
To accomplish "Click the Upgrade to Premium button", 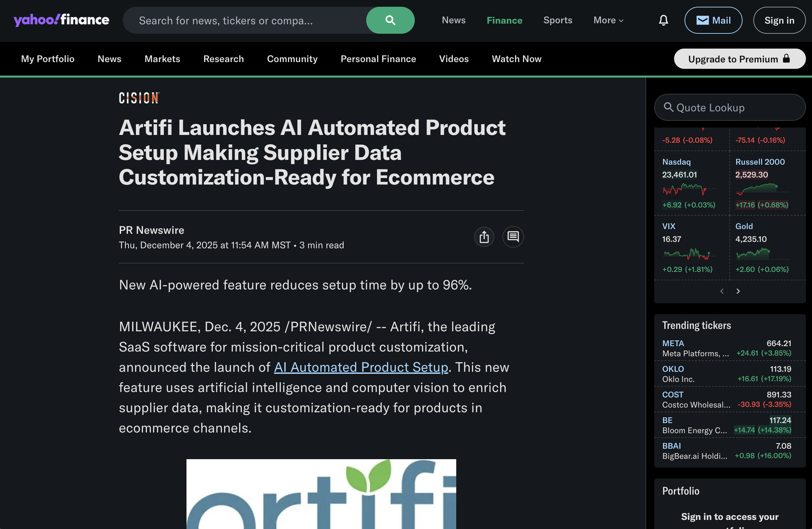I will pyautogui.click(x=739, y=59).
